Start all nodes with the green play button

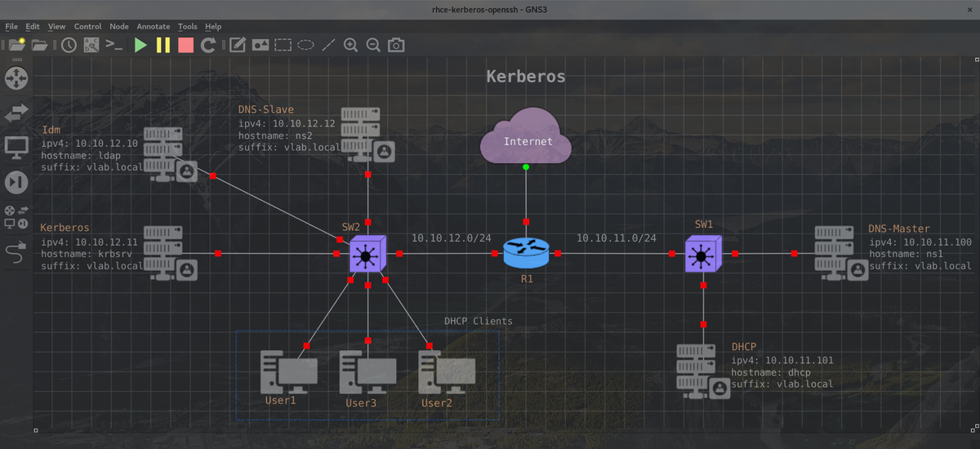(x=140, y=45)
